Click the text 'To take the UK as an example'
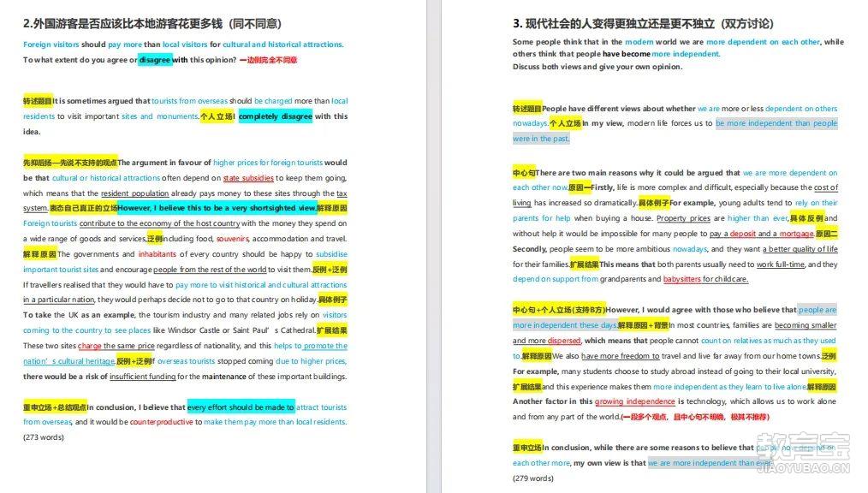 [x=79, y=315]
